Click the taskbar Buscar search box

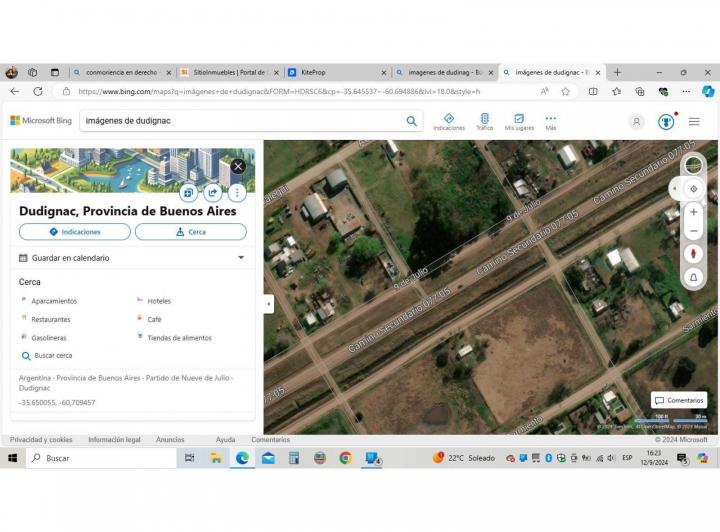(101, 458)
